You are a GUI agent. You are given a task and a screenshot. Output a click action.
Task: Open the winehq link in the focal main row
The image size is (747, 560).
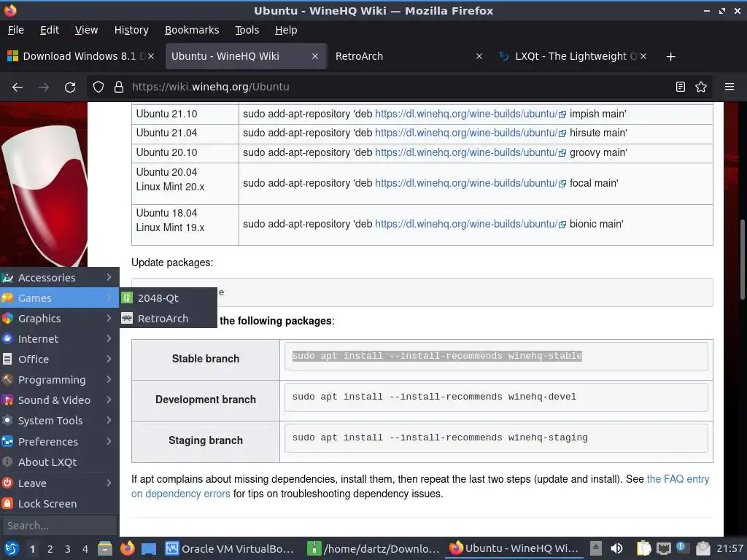[x=466, y=183]
